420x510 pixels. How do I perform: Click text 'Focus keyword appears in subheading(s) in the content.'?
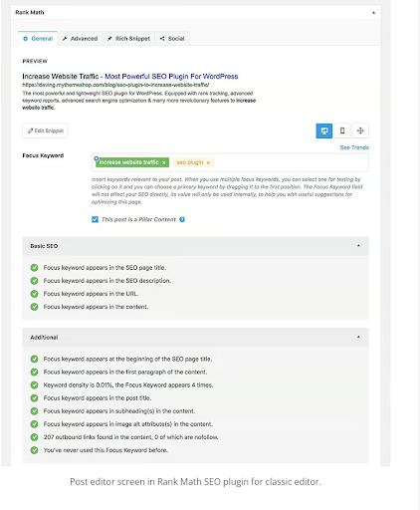(x=119, y=411)
